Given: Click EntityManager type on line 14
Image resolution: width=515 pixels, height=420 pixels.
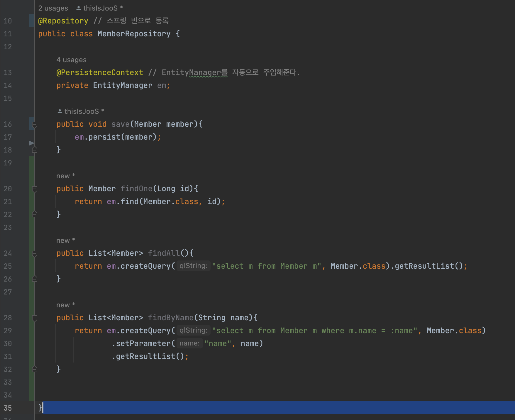Looking at the screenshot, I should tap(123, 85).
